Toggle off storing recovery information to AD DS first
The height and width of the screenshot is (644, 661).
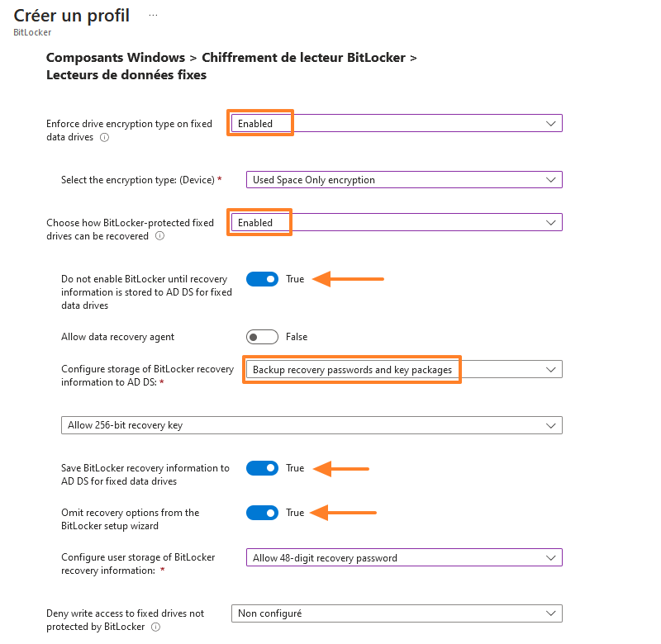point(262,279)
